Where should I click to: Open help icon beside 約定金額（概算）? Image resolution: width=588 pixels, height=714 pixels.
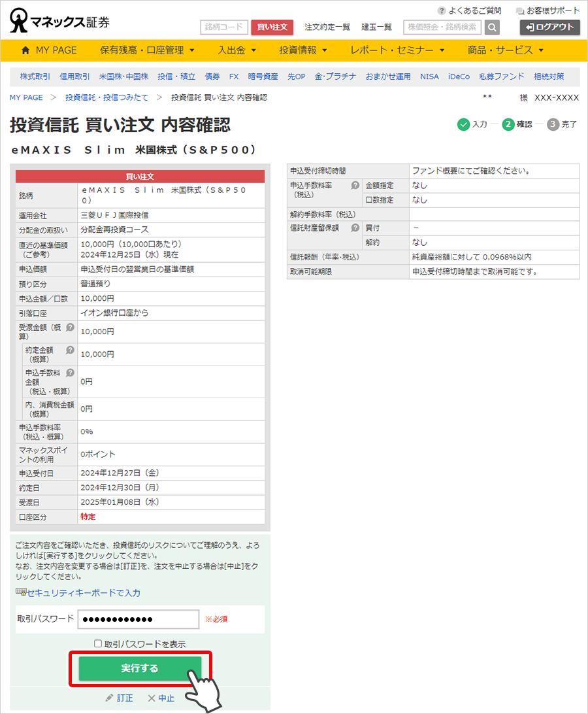(70, 350)
